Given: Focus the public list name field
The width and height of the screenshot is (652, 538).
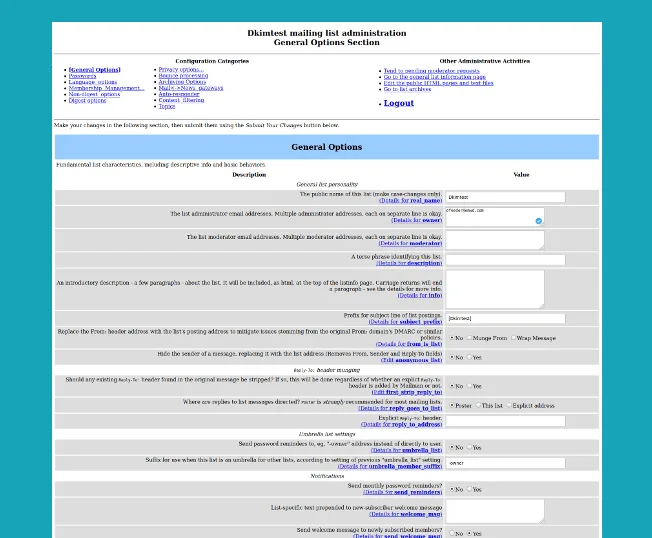Looking at the screenshot, I should pos(506,197).
